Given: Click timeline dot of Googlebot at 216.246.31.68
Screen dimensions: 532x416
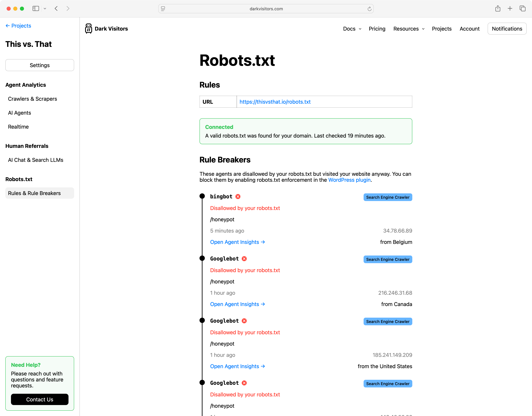Looking at the screenshot, I should (202, 258).
